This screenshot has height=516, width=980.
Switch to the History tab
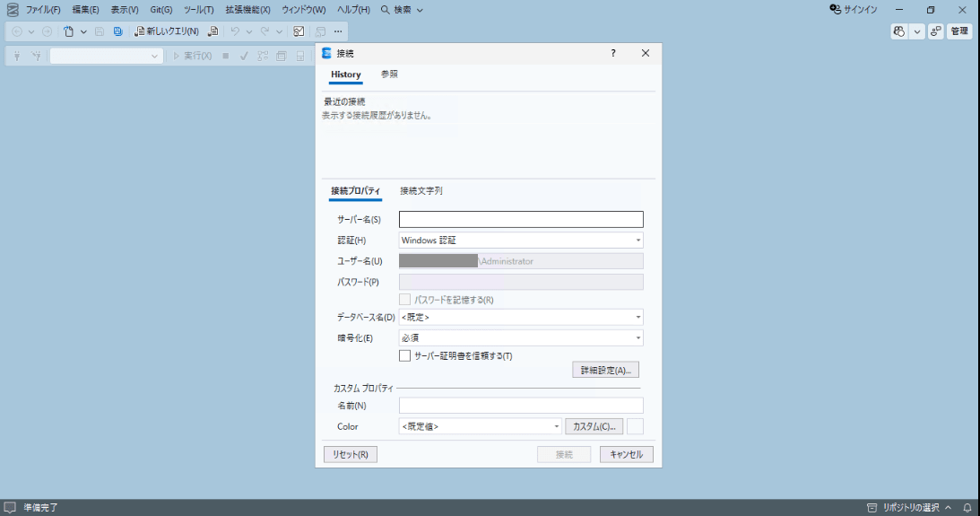[345, 74]
